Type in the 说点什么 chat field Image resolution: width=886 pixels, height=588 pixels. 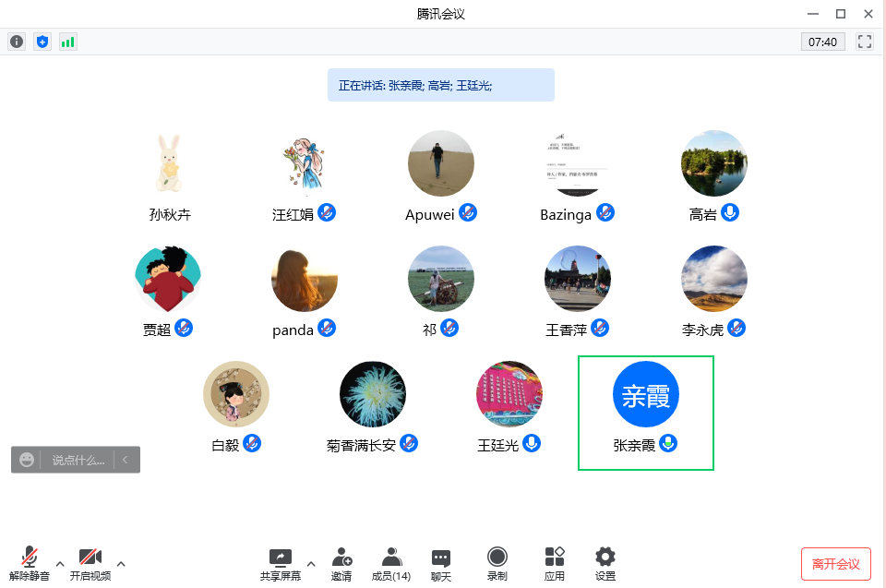tap(78, 460)
